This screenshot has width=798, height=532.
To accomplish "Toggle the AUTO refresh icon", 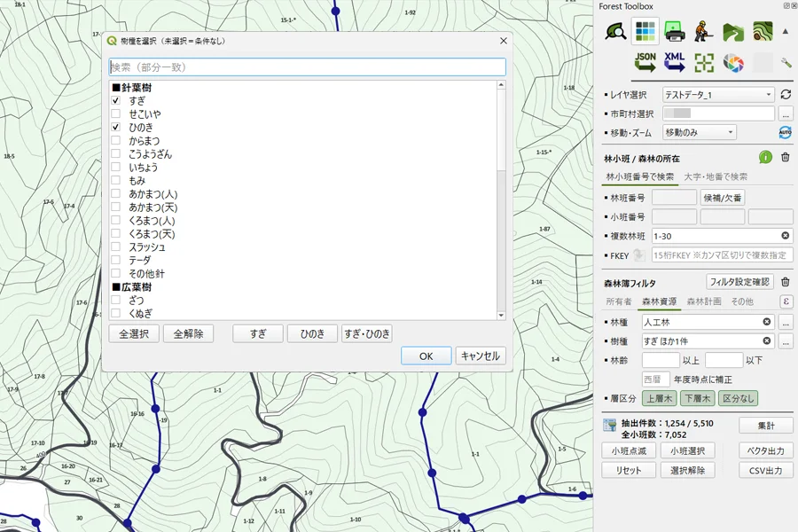I will 786,132.
